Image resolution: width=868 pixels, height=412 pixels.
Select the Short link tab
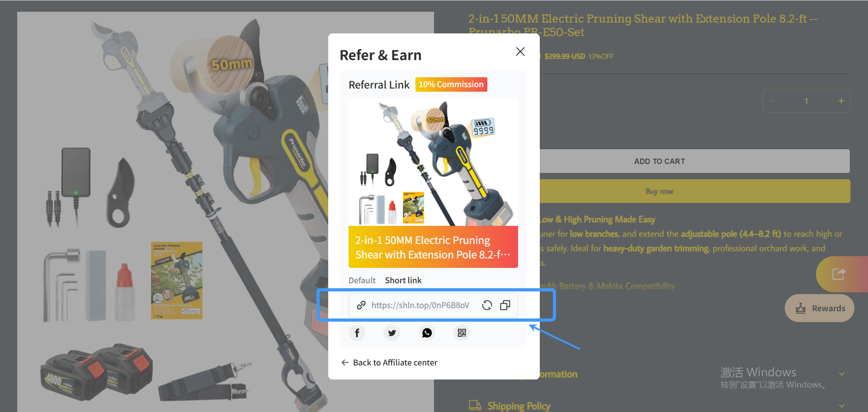[403, 281]
